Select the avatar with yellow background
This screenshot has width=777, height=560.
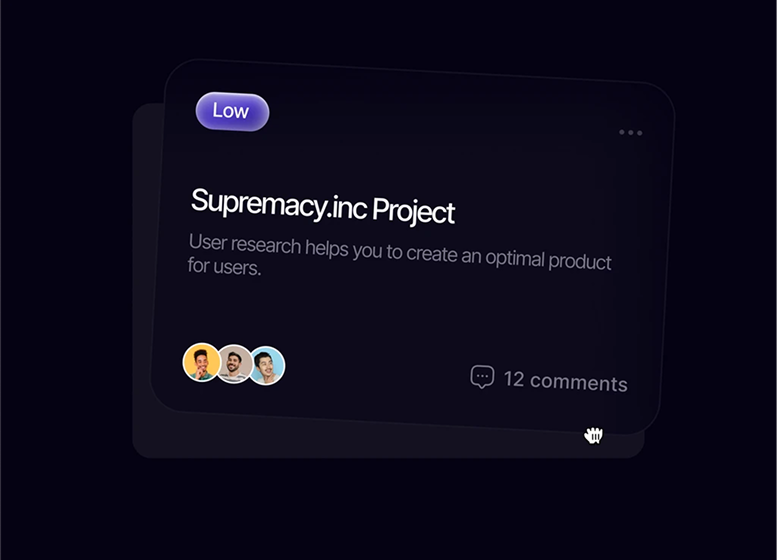pos(201,362)
